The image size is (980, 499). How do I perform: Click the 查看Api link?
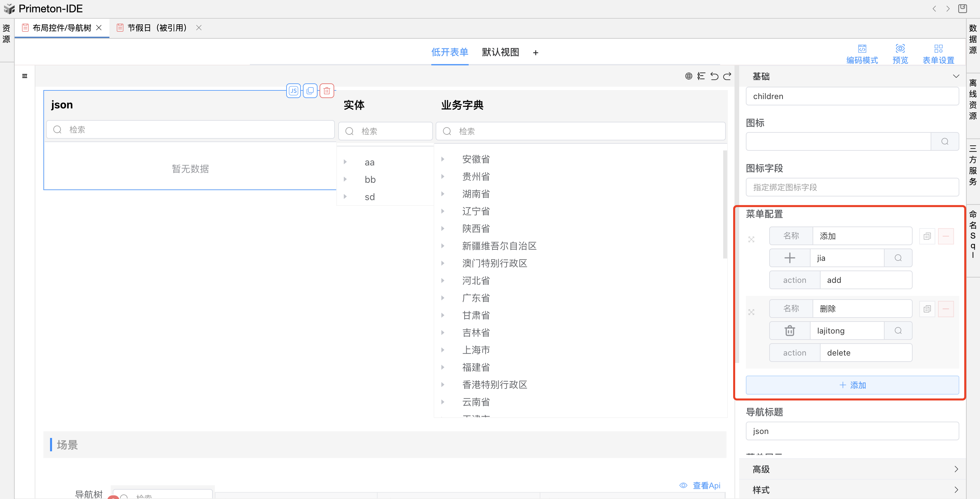(706, 485)
